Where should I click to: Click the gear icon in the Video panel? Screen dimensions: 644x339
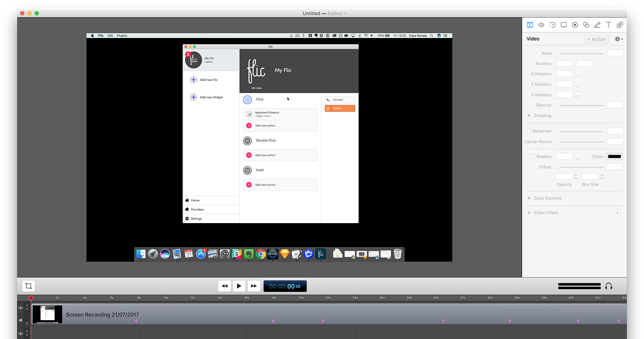(x=618, y=39)
